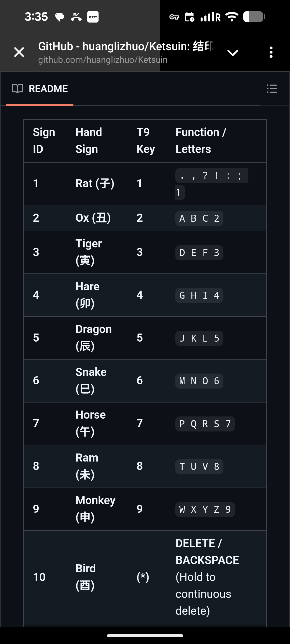The width and height of the screenshot is (290, 644).
Task: Tap the battery indicator icon
Action: pos(254,17)
